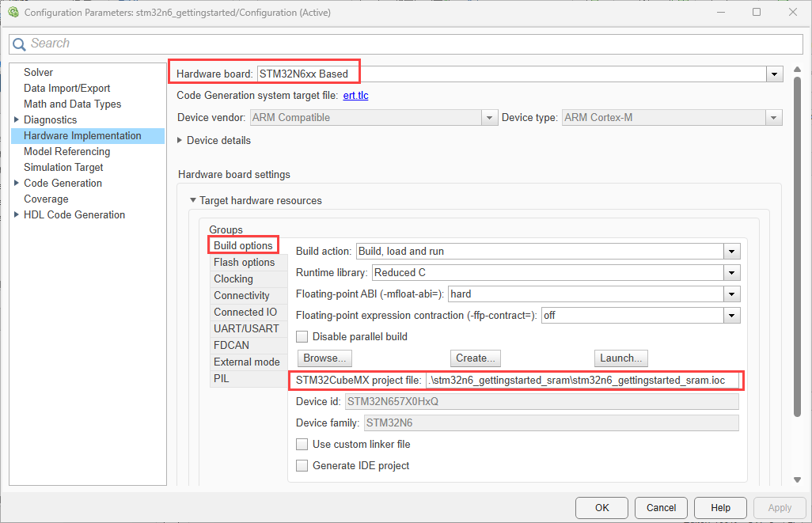This screenshot has width=812, height=523.
Task: Click the Configuration Parameters window icon
Action: [x=13, y=12]
